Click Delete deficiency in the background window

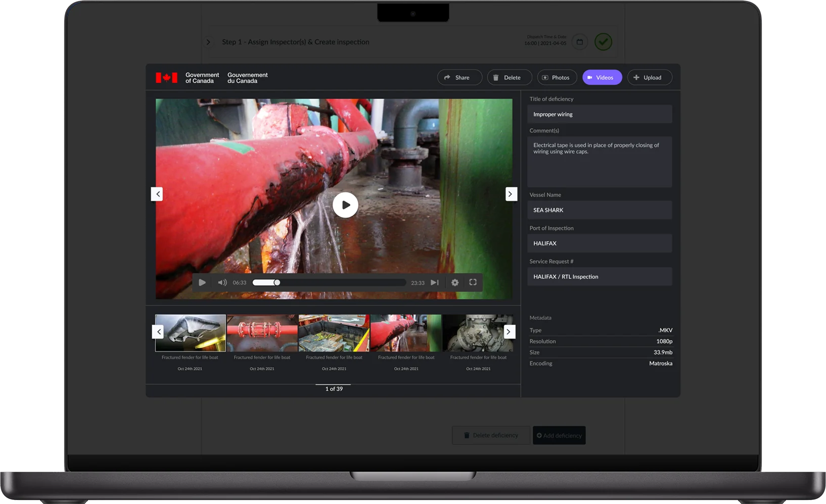[491, 435]
